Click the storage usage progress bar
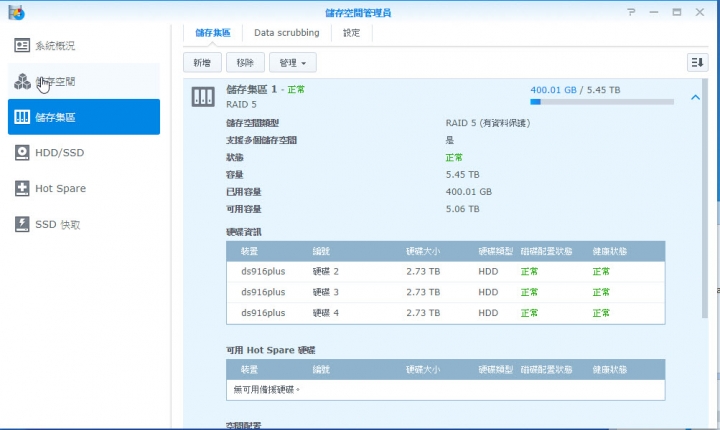Screen dimensions: 720x430 (602, 102)
